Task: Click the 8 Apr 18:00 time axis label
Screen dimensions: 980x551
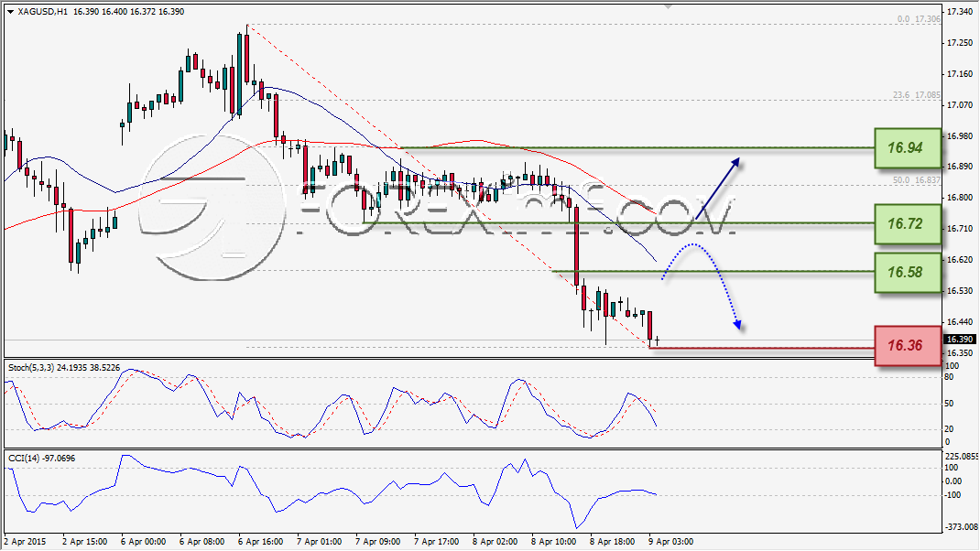Action: [613, 542]
